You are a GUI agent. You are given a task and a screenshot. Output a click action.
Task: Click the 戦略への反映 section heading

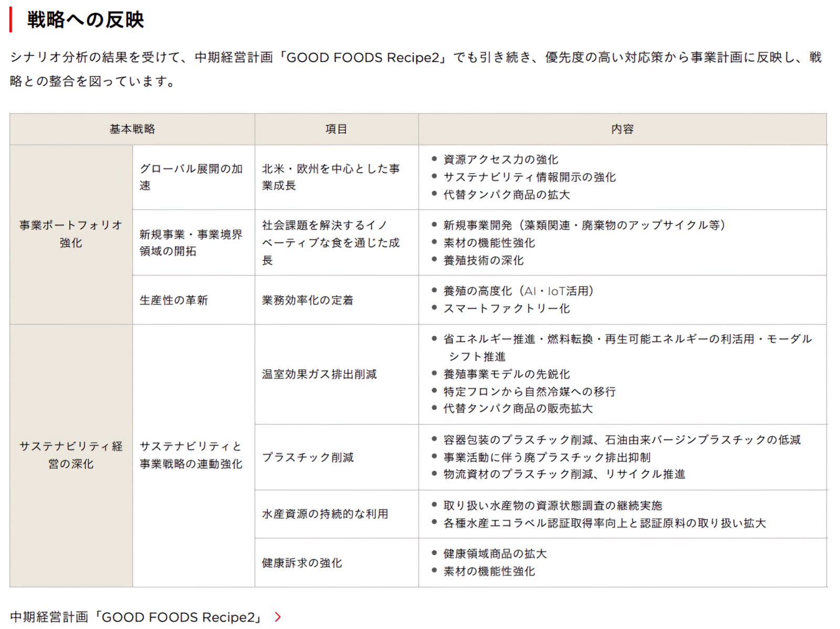pyautogui.click(x=86, y=20)
